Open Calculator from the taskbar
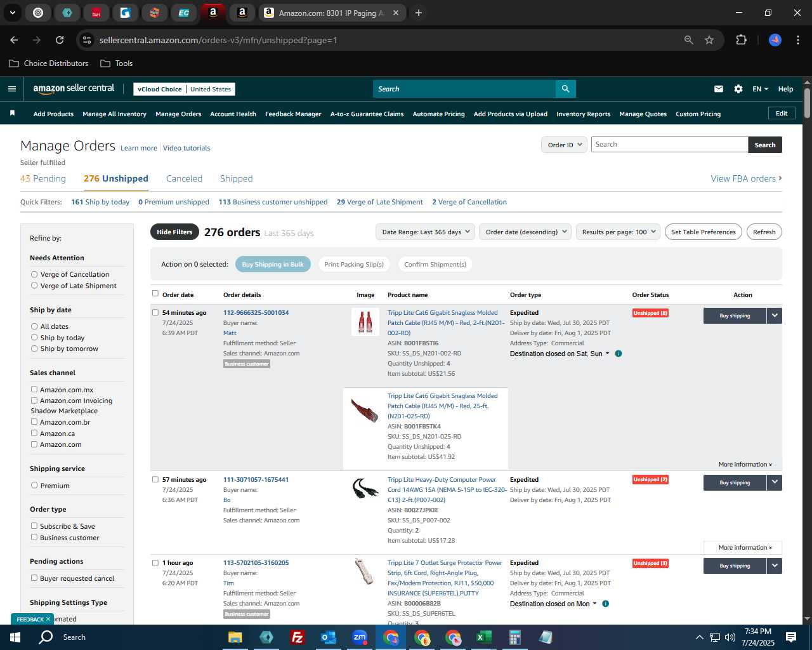 (x=515, y=637)
